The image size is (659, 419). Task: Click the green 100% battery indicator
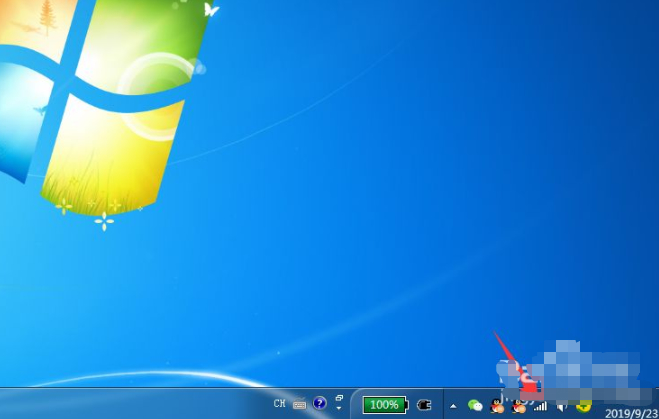click(385, 405)
